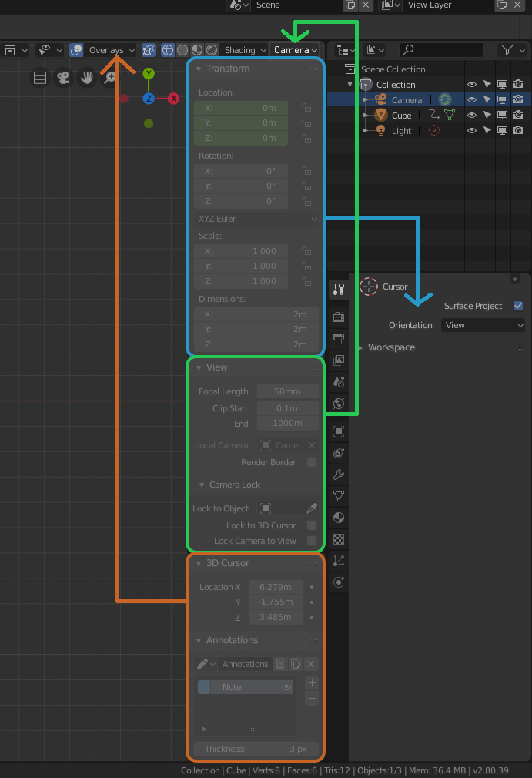Hide the Cube in outliner viewport
The height and width of the screenshot is (778, 532).
471,115
